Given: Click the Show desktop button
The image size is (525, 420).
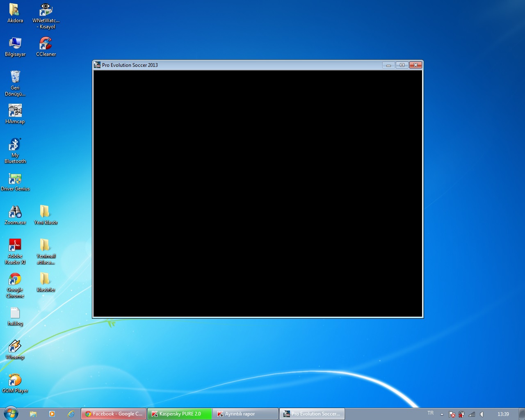Looking at the screenshot, I should pyautogui.click(x=522, y=414).
